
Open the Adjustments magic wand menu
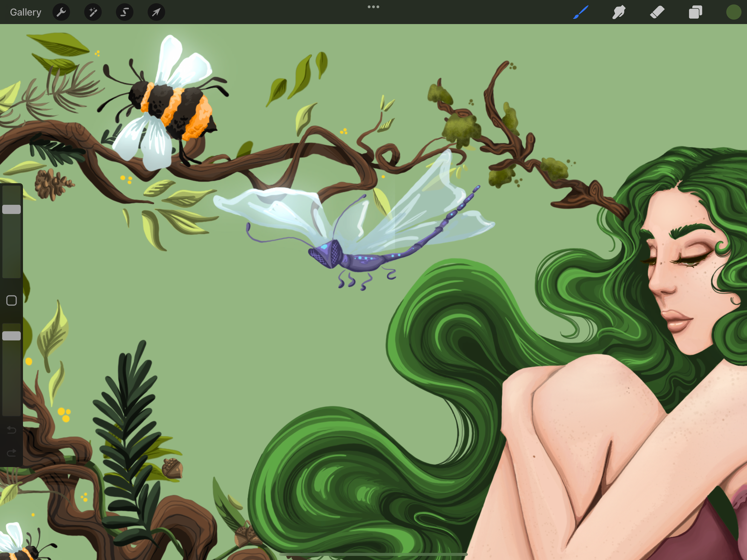click(x=93, y=12)
